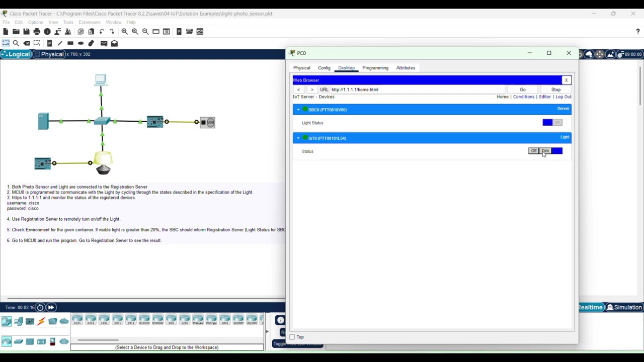
Task: Create a new file from the toolbar
Action: tap(6, 32)
